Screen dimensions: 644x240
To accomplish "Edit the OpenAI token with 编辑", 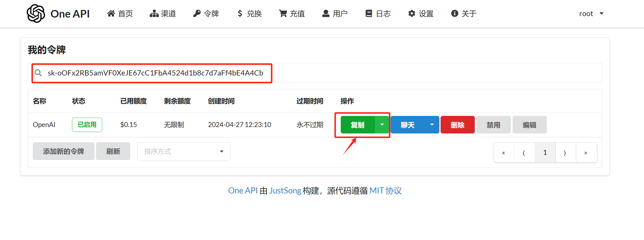I will [530, 125].
